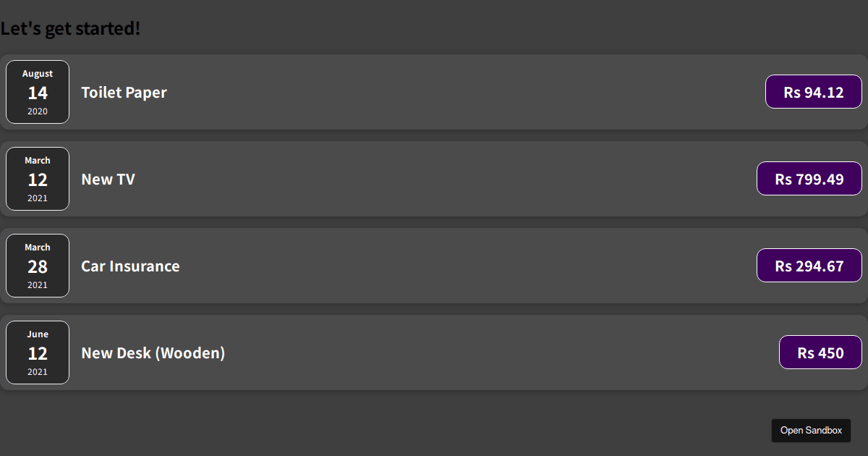The image size is (868, 456).
Task: Click the Rs 450 price badge
Action: click(820, 352)
